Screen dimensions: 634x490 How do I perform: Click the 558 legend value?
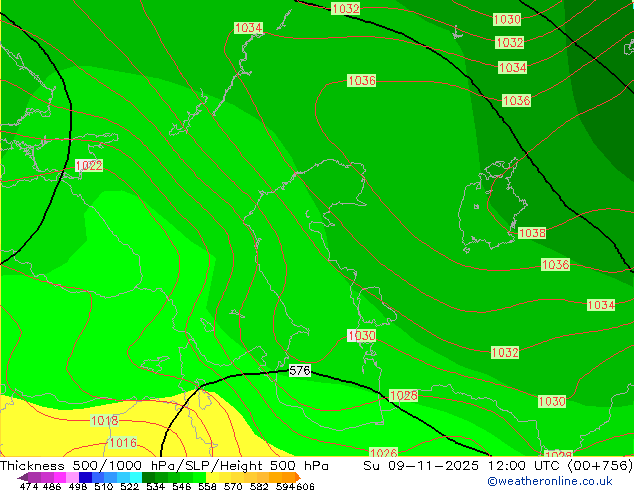(x=207, y=486)
